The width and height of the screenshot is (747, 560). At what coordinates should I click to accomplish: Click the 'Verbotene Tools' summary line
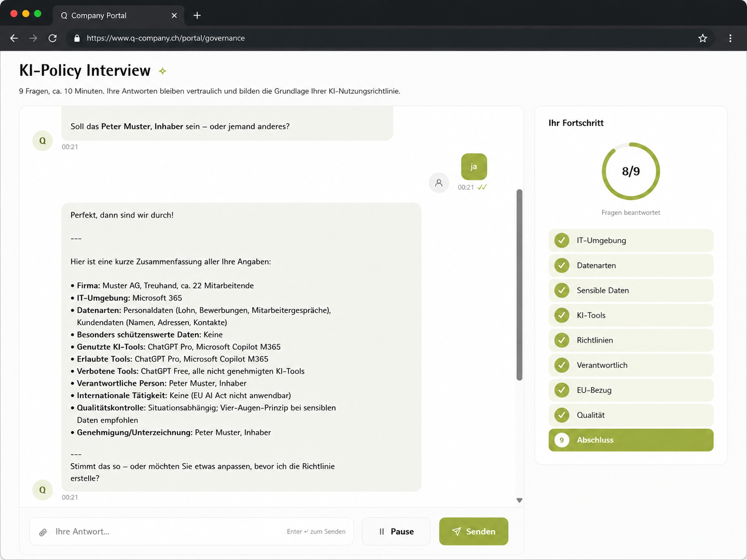(187, 371)
